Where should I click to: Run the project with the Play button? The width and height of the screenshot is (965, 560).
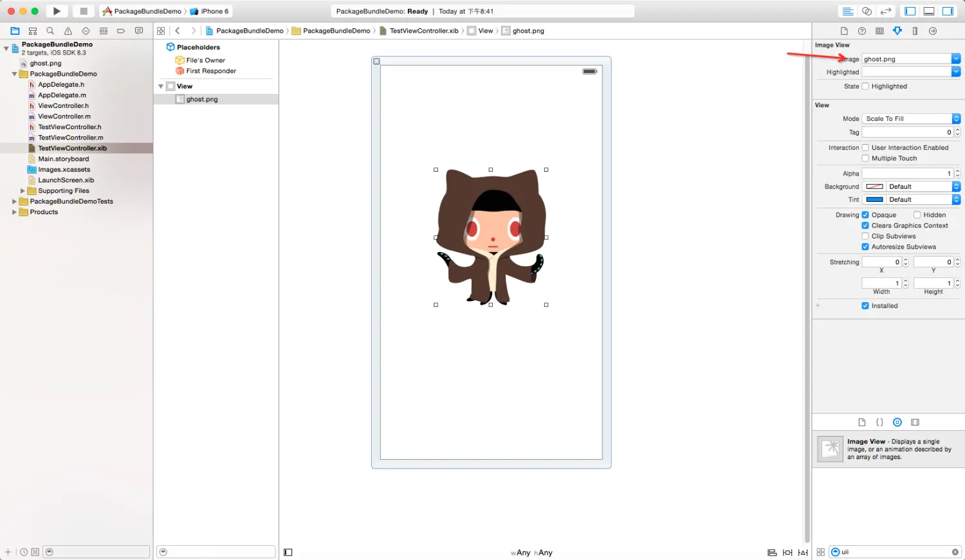[x=57, y=11]
